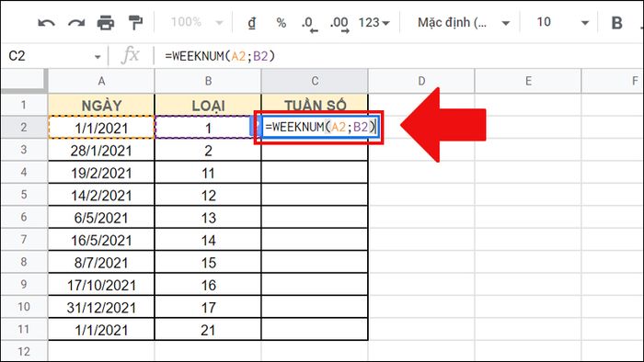
Task: Select row 2 header
Action: click(x=24, y=127)
